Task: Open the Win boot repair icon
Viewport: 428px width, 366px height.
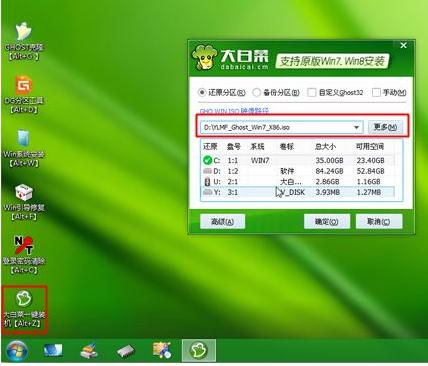Action: [x=24, y=192]
